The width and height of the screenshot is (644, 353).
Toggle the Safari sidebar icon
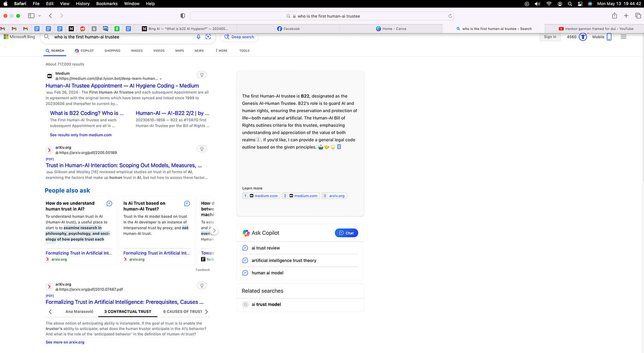coord(31,16)
